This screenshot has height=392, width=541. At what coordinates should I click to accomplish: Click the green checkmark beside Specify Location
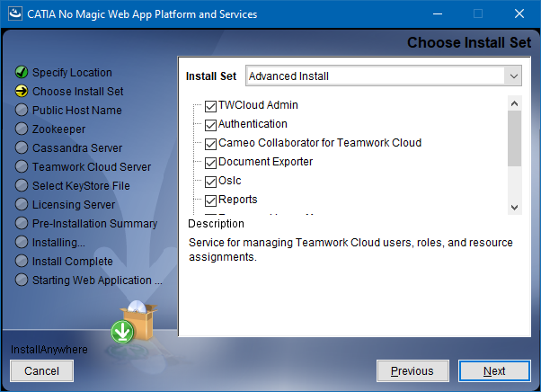[22, 73]
